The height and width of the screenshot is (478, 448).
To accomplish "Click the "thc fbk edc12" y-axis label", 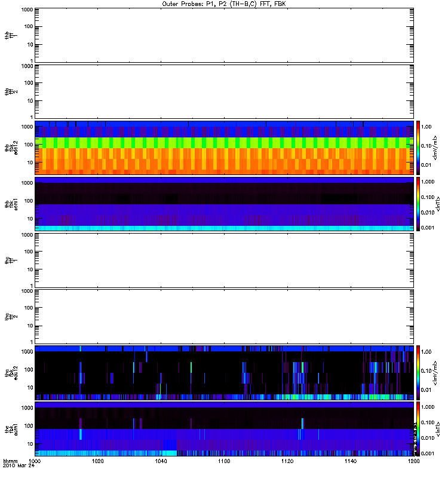I will coord(11,373).
